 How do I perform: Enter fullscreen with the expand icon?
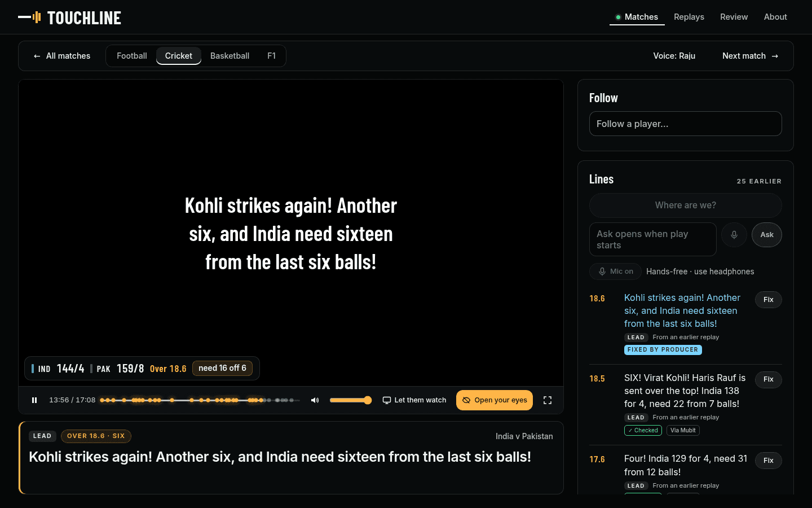(x=548, y=400)
